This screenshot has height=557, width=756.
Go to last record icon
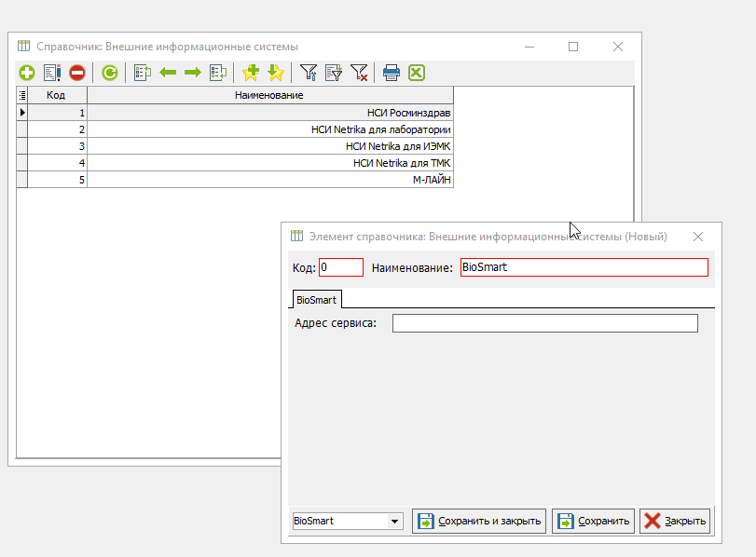(x=218, y=73)
